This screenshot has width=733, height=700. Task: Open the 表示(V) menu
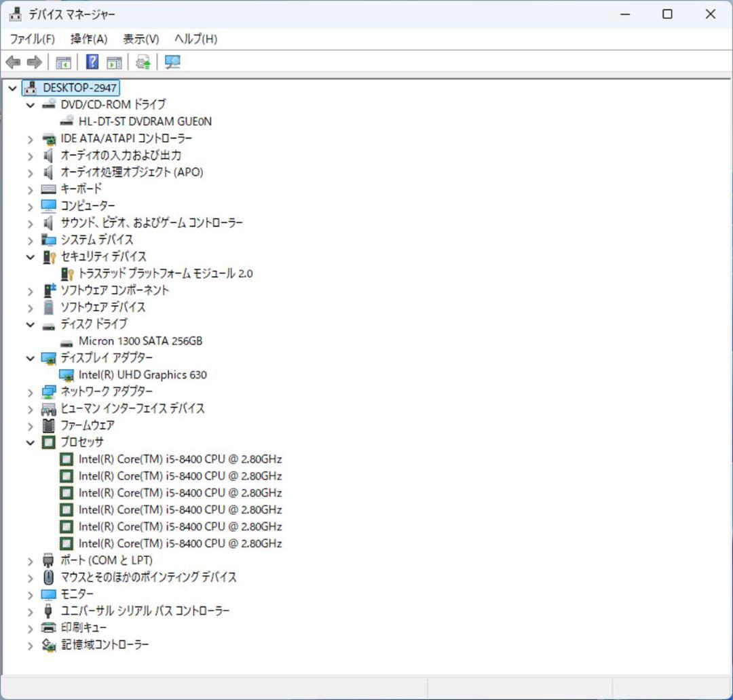(x=140, y=39)
